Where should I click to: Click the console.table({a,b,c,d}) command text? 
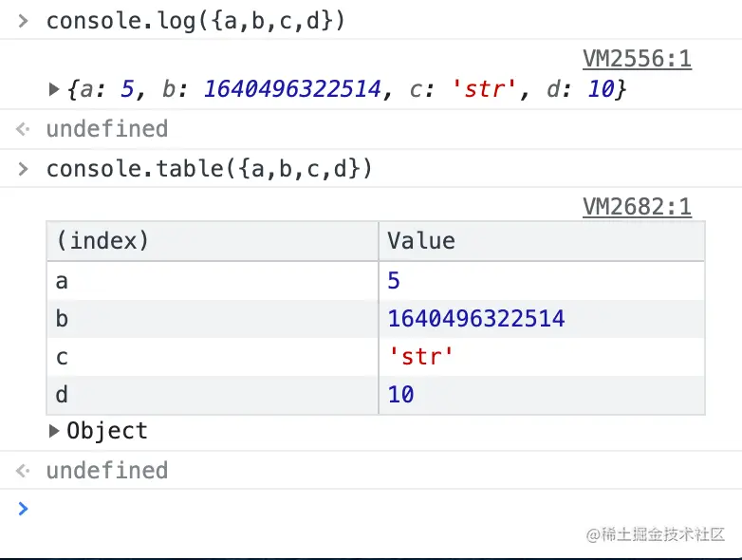(x=210, y=169)
